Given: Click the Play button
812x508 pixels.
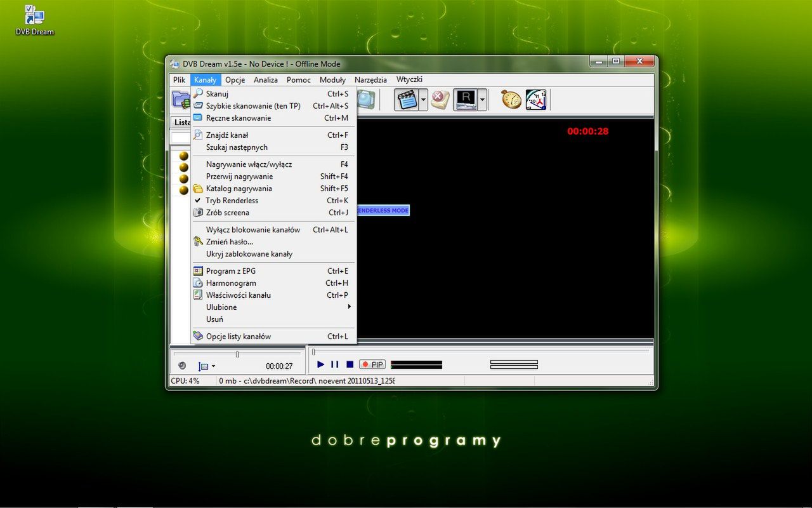Looking at the screenshot, I should click(x=321, y=364).
